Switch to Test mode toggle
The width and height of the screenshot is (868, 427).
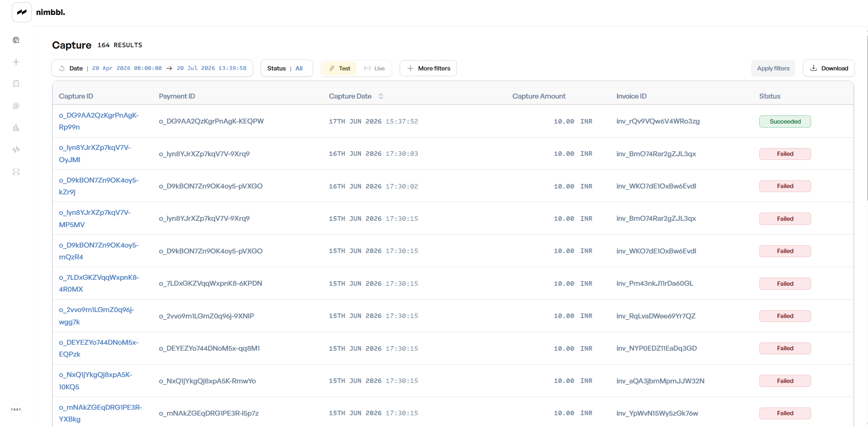[x=340, y=69]
